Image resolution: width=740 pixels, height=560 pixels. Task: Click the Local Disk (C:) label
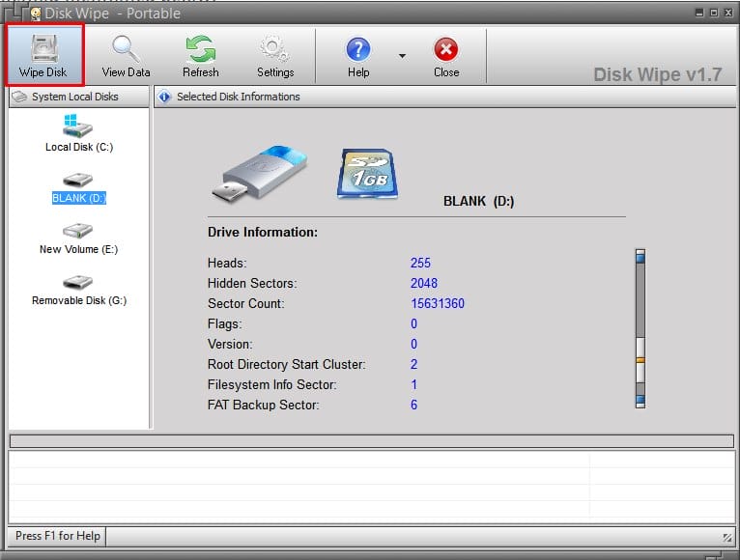coord(79,147)
